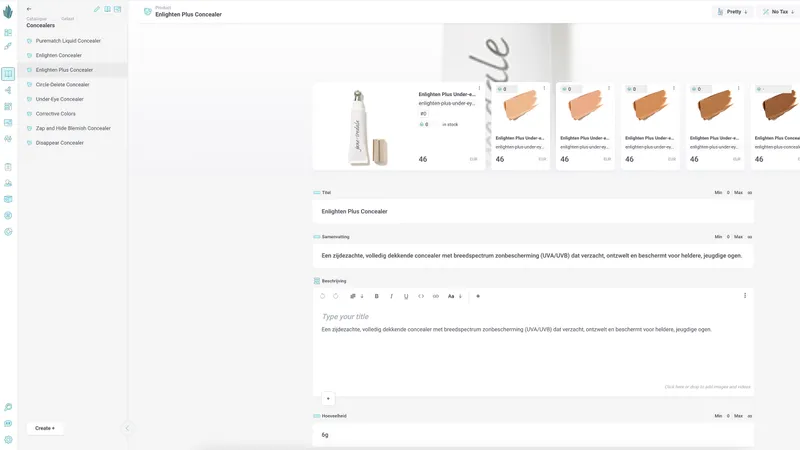Open the No Tax dropdown
800x450 pixels.
pyautogui.click(x=778, y=12)
